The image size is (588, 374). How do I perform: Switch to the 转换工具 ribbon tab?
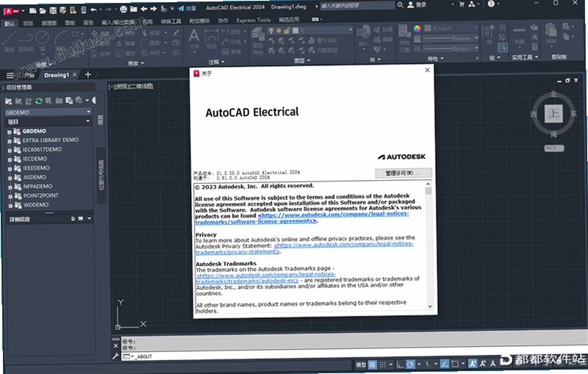171,21
